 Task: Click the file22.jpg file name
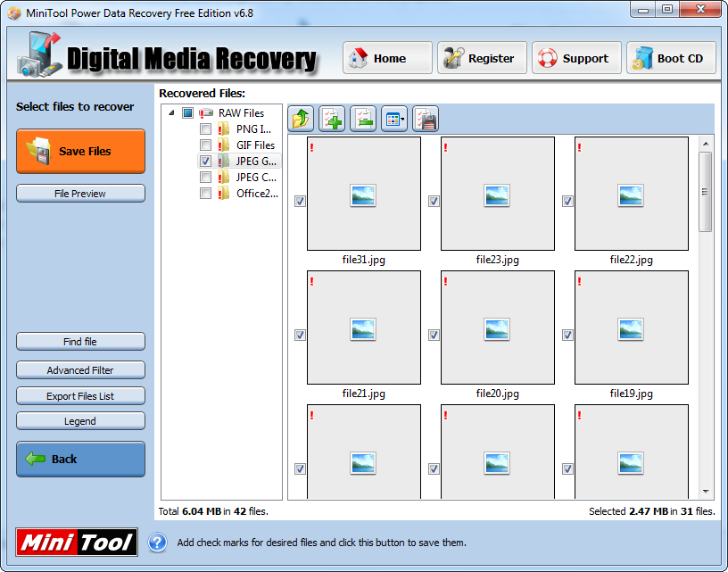[631, 260]
